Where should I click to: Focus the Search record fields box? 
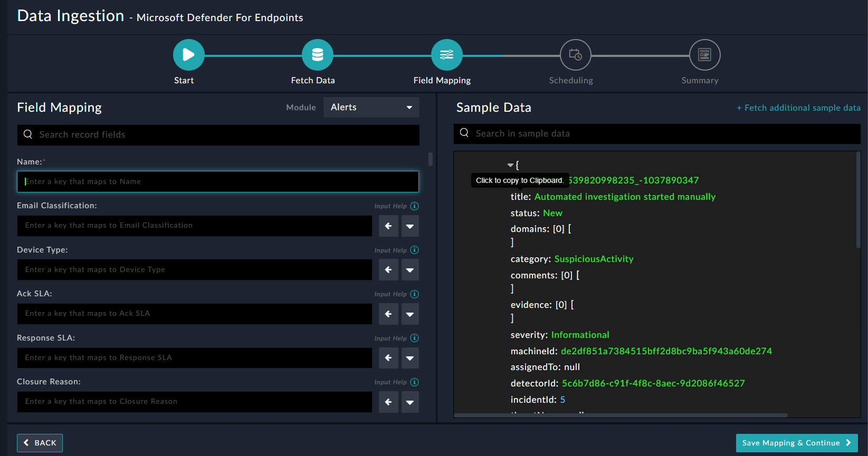(x=218, y=135)
